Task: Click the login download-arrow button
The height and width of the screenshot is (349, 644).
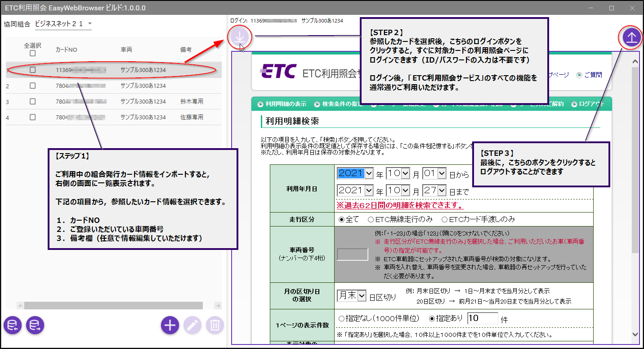Action: (x=239, y=38)
